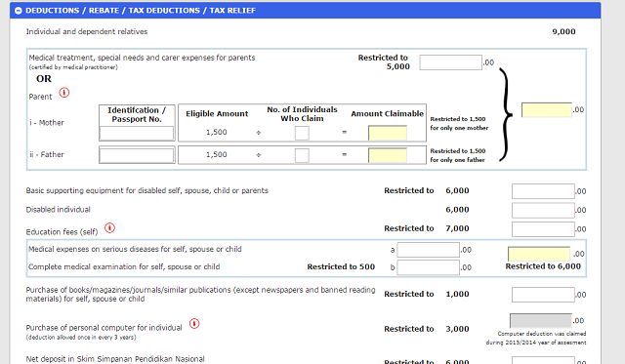This screenshot has width=625, height=364.
Task: Click serious diseases medical expenses field a
Action: pos(428,250)
